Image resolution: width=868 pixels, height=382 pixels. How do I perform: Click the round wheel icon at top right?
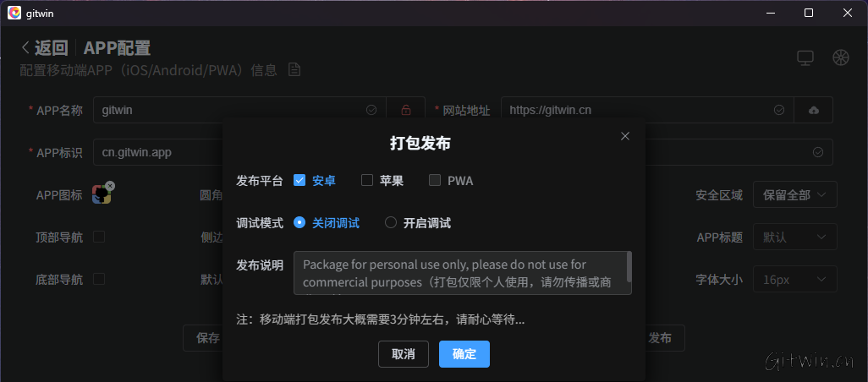coord(841,57)
